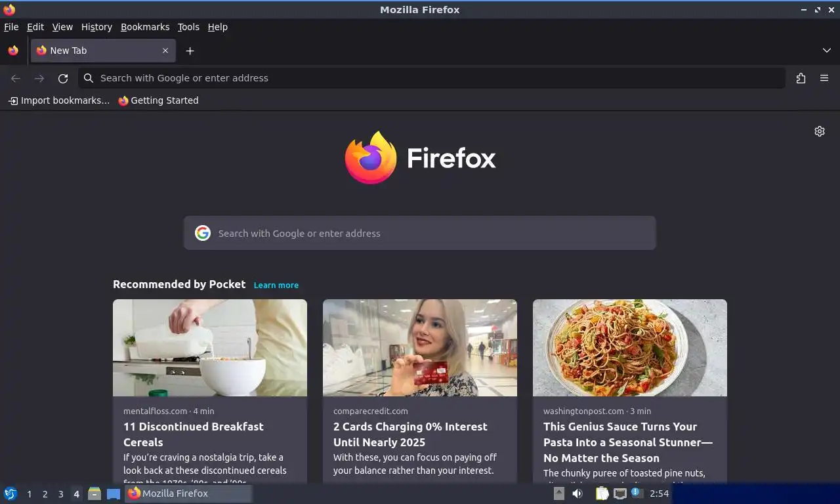Open Help menu
Image resolution: width=840 pixels, height=504 pixels.
point(217,27)
